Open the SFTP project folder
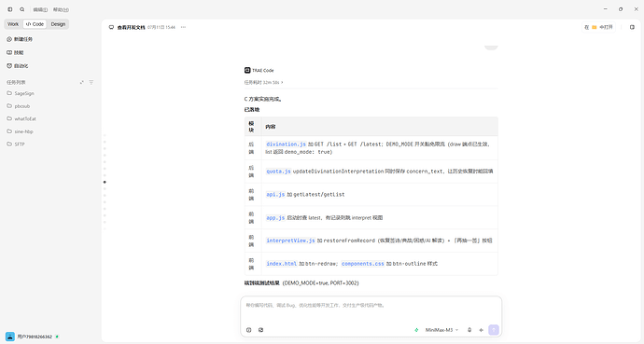The height and width of the screenshot is (344, 644). 16,144
